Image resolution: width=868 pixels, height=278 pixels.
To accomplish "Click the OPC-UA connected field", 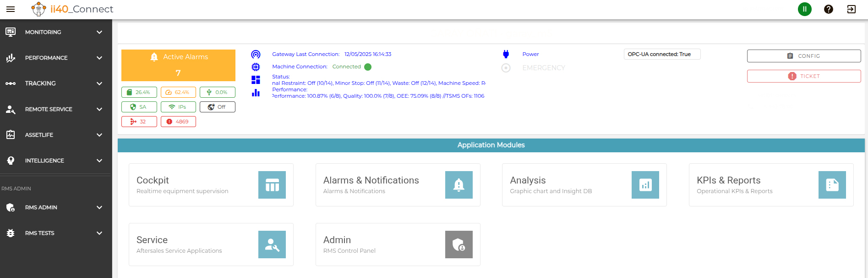I will click(662, 54).
